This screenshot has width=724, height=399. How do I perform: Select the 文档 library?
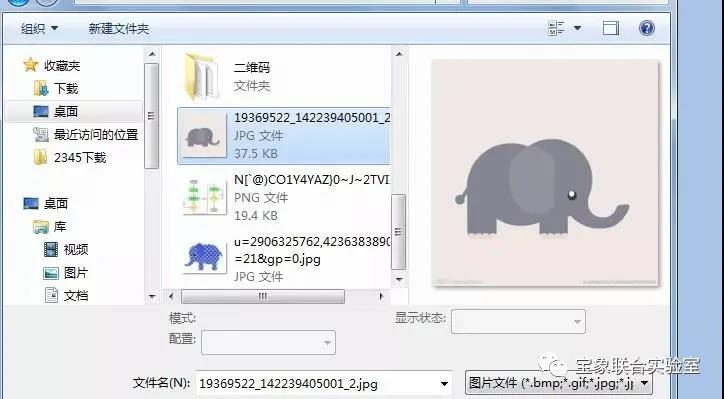tap(66, 295)
